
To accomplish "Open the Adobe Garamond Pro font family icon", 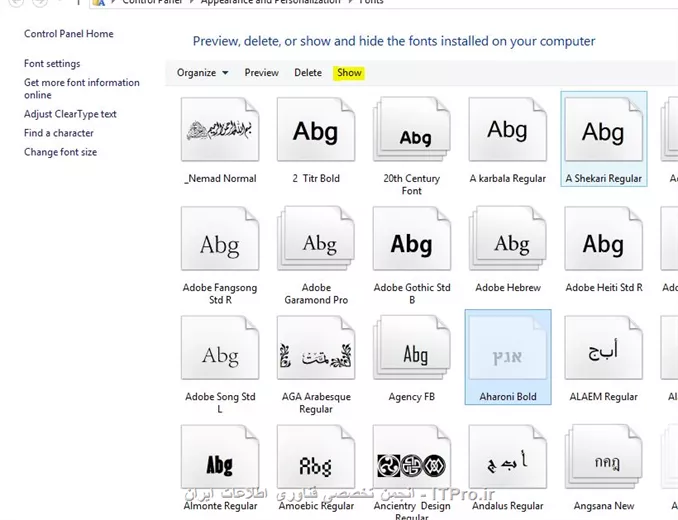I will pos(316,239).
